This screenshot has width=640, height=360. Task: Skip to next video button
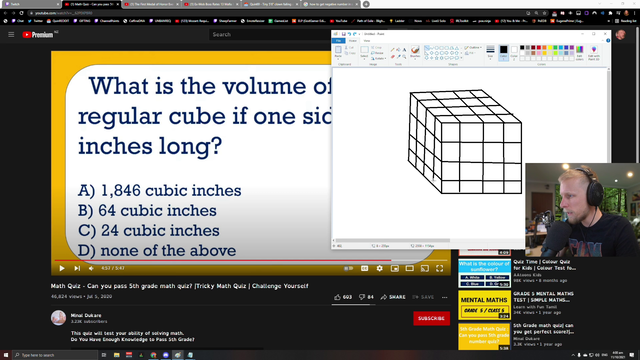coord(77,268)
